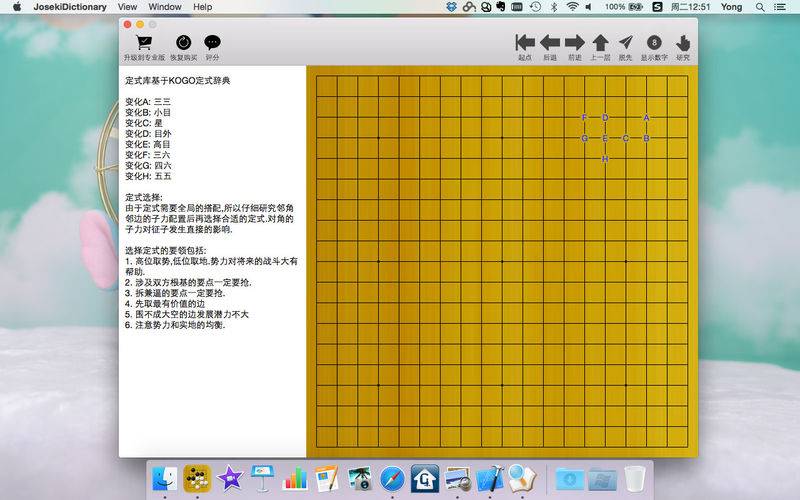Launch Numbers from the dock

295,479
